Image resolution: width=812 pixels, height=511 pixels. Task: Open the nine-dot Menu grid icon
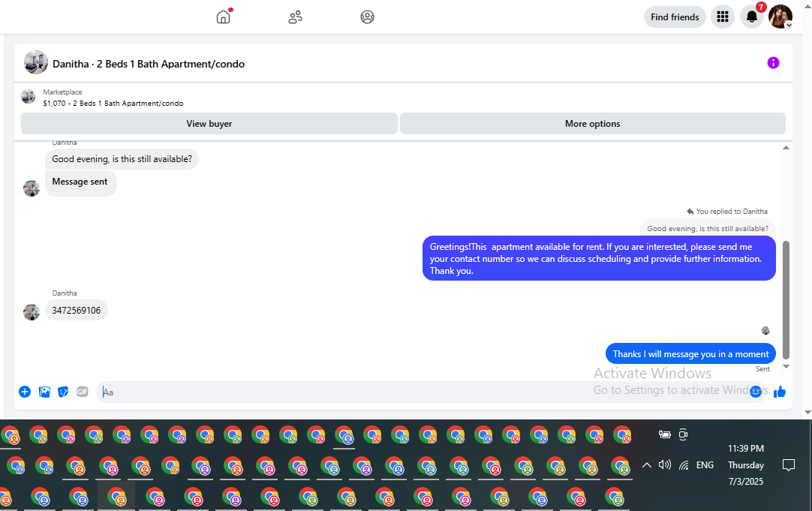[723, 17]
